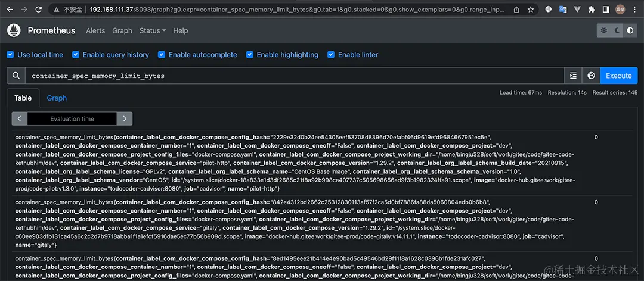Viewport: 644px width, 281px height.
Task: Open the Graph nav link
Action: [x=122, y=30]
